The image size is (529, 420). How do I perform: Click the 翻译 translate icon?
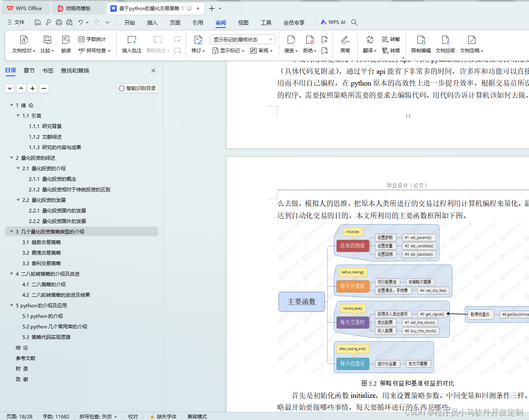coord(370,40)
